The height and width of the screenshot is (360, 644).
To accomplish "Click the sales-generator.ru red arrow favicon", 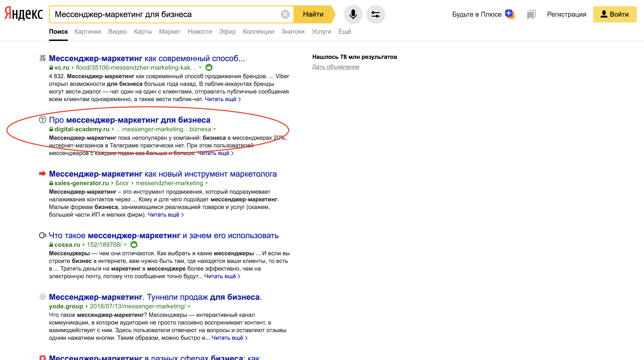I will (x=42, y=173).
